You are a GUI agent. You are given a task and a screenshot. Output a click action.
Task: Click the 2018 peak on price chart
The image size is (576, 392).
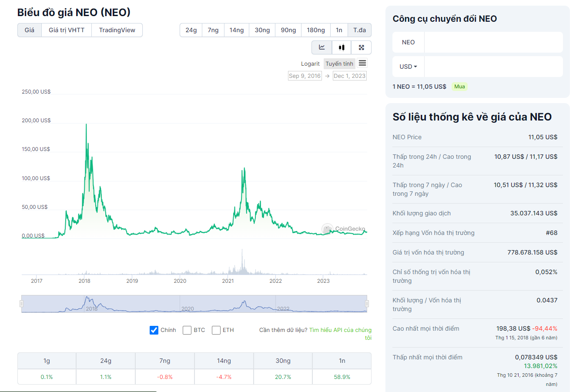click(x=86, y=124)
